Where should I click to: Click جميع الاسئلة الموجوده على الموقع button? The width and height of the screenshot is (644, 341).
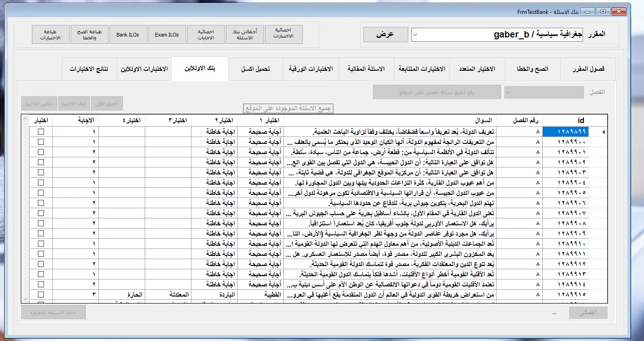pos(288,109)
